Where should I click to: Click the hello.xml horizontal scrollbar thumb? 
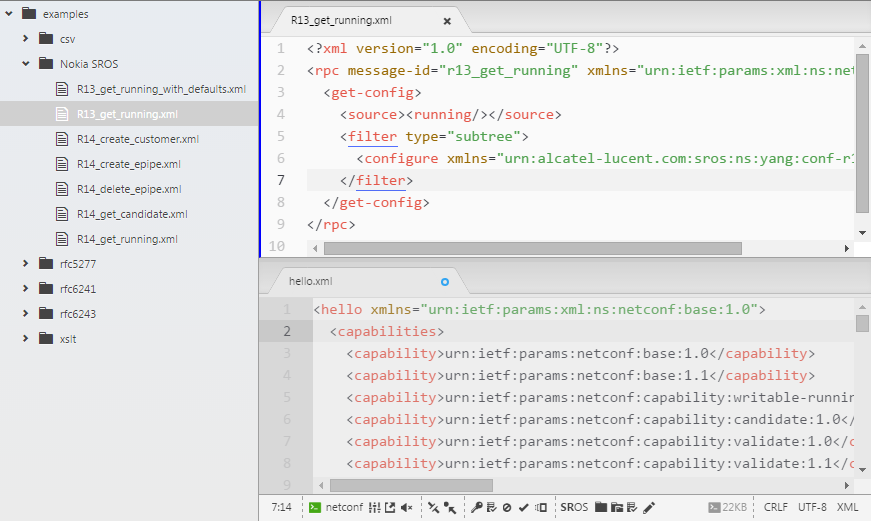(x=411, y=485)
